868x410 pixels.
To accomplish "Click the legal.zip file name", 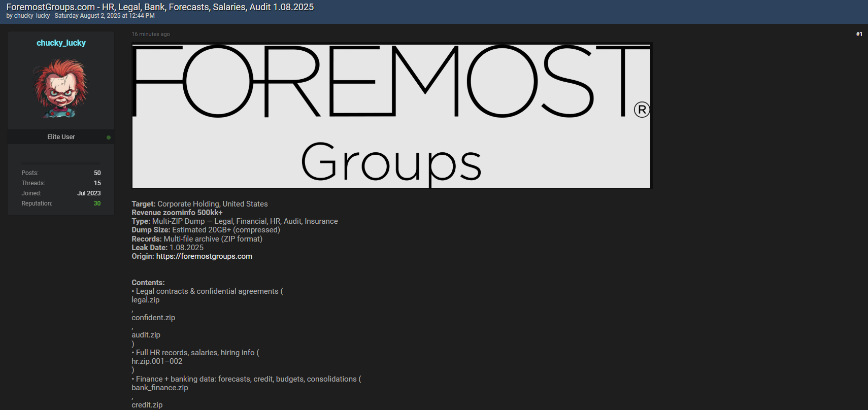I will [146, 300].
